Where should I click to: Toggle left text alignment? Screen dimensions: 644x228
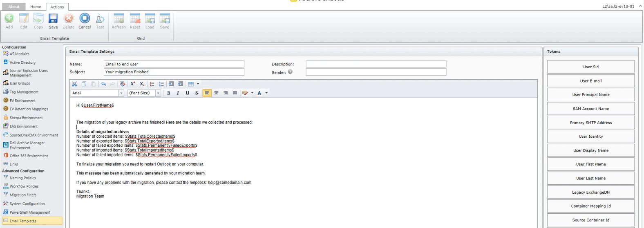[x=207, y=93]
